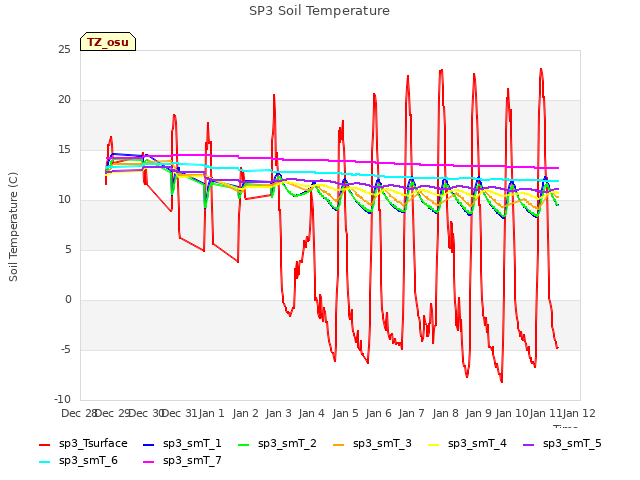Click the Soil Temperature (C) axis label
640x480 pixels.
[13, 227]
